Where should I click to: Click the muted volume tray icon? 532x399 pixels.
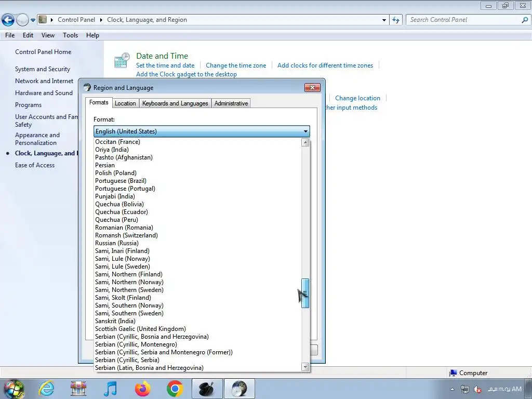point(477,389)
